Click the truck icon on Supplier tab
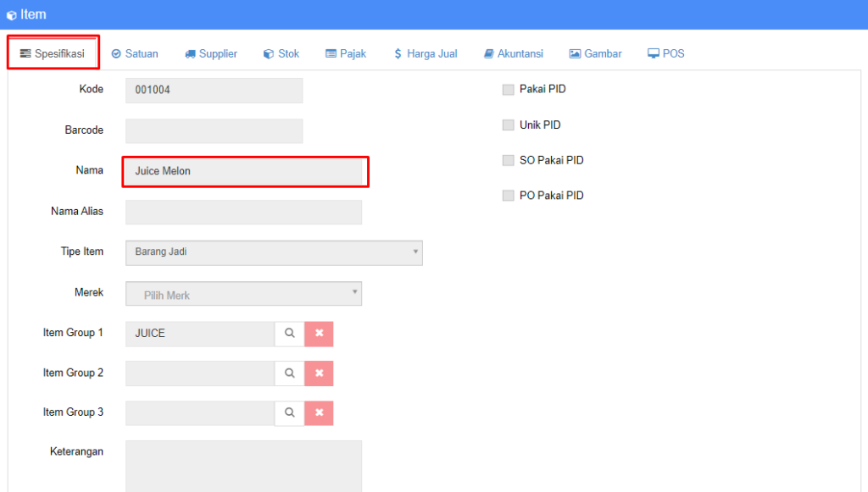The height and width of the screenshot is (492, 868). (x=190, y=54)
